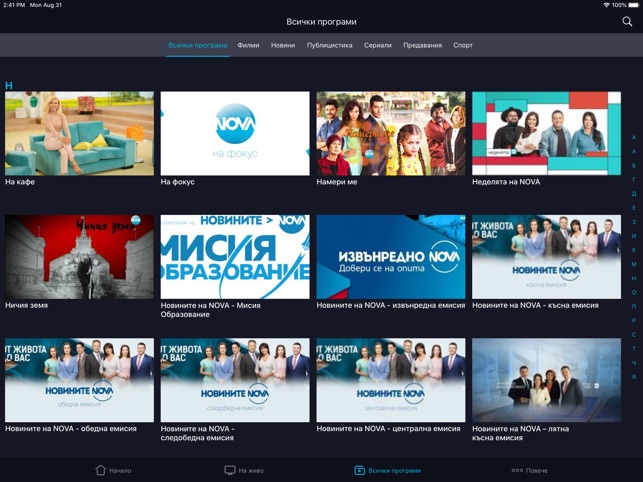Jump to letter З in alphabet index
The width and height of the screenshot is (643, 482).
point(634,222)
